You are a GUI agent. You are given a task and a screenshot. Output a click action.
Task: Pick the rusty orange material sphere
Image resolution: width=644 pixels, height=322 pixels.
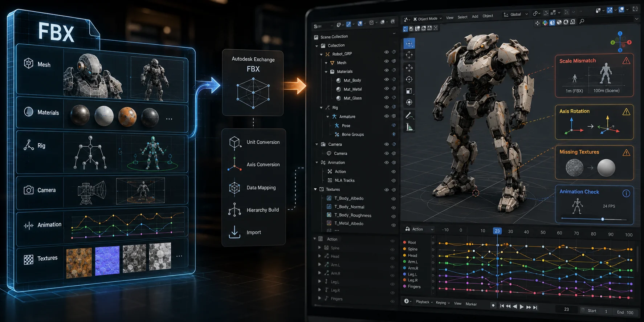pos(127,117)
